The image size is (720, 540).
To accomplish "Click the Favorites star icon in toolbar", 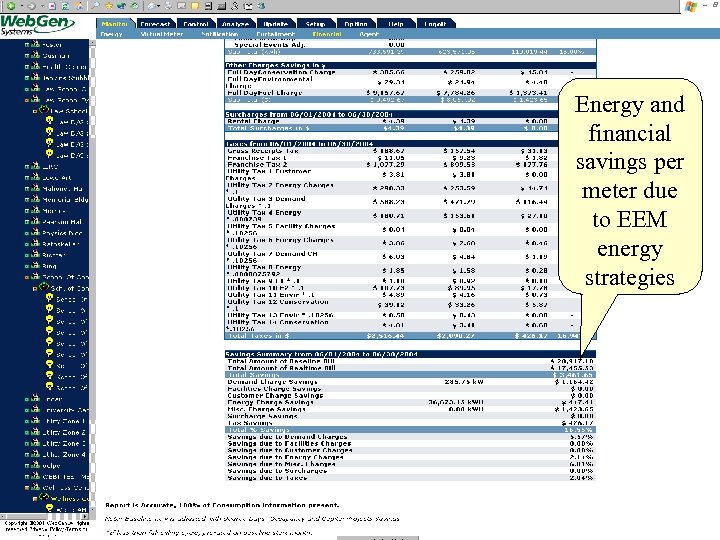I will (109, 6).
